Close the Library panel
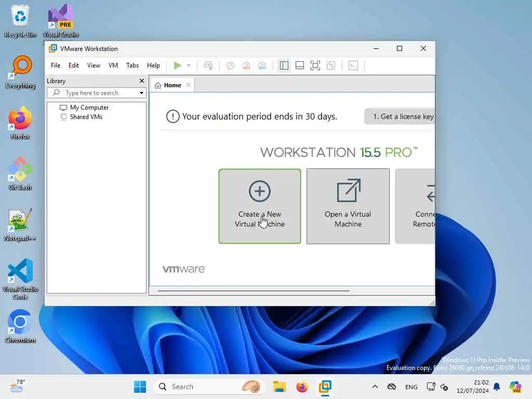The image size is (532, 399). (x=142, y=81)
